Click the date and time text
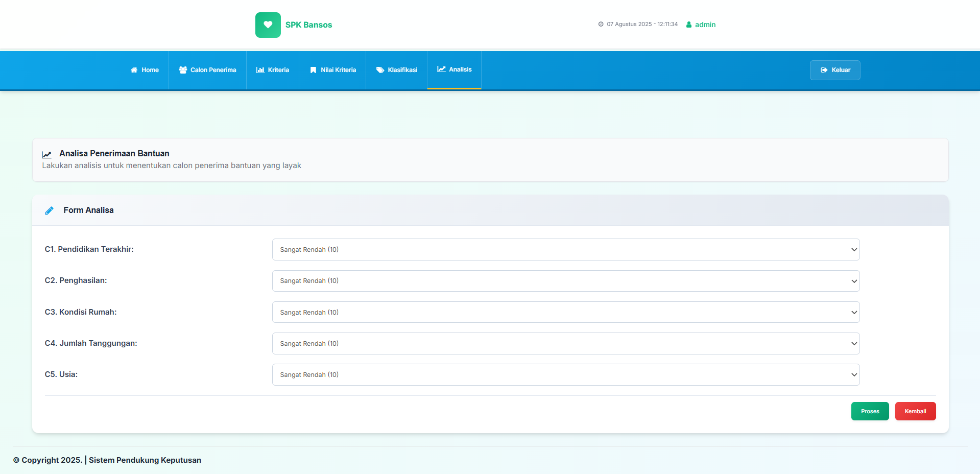The width and height of the screenshot is (980, 474). click(642, 24)
